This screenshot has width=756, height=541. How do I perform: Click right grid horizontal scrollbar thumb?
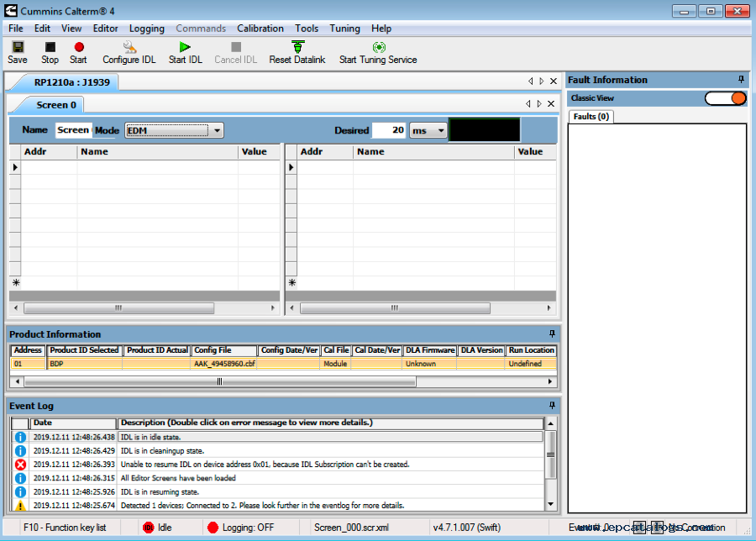click(x=395, y=307)
